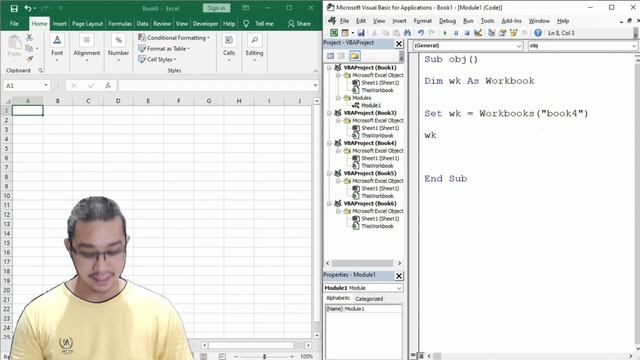
Task: Click the Format Painter brush icon in Excel
Action: (29, 59)
